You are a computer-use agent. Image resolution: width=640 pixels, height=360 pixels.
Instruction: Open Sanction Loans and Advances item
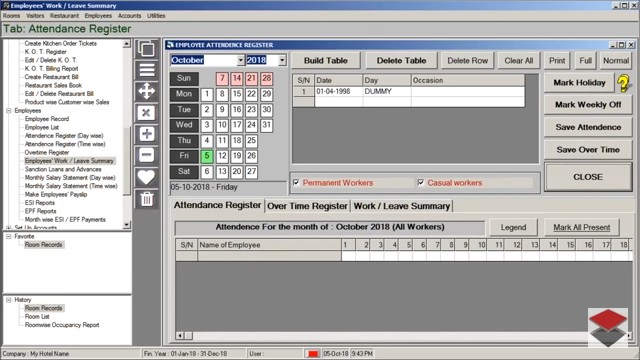[63, 169]
